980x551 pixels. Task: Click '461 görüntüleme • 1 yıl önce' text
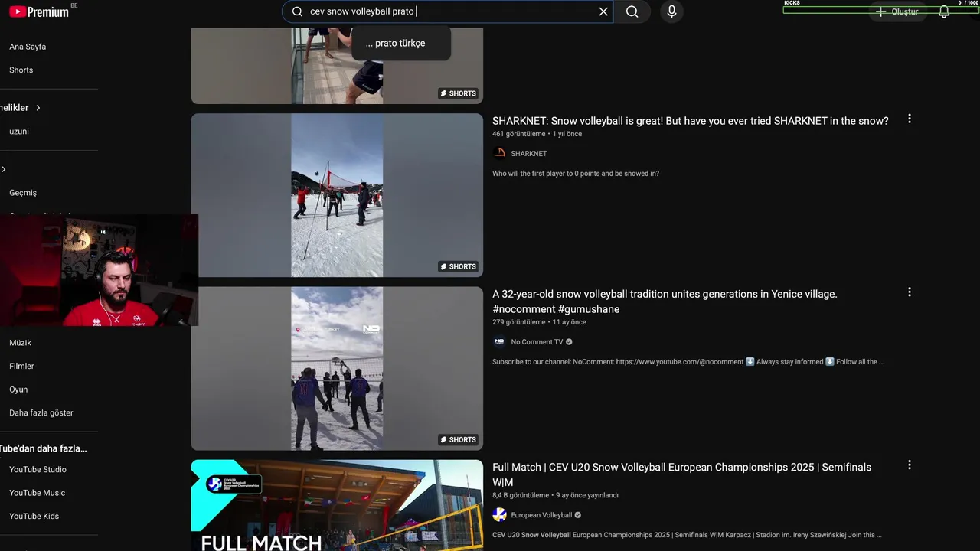click(x=537, y=134)
